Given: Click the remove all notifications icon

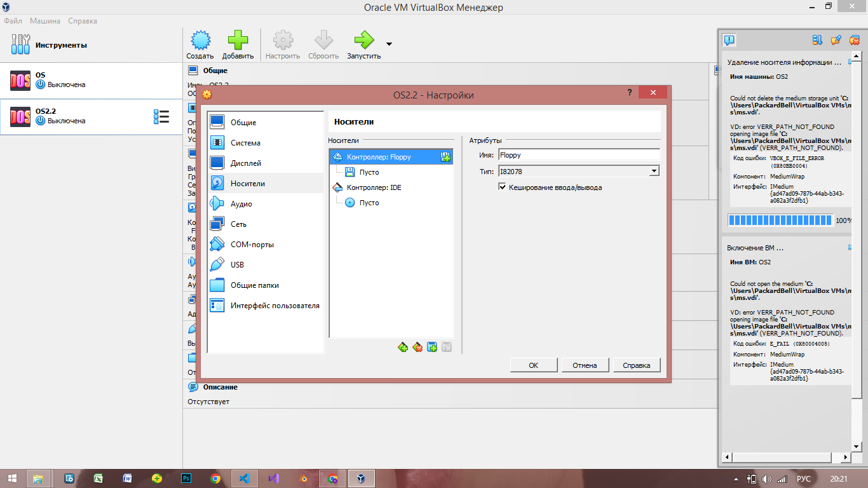Looking at the screenshot, I should (855, 40).
